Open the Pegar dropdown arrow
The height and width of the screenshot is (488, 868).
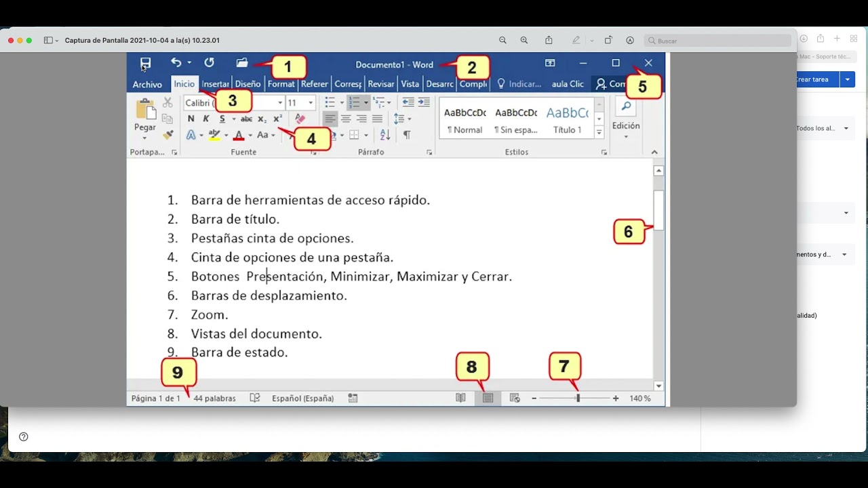coord(145,138)
